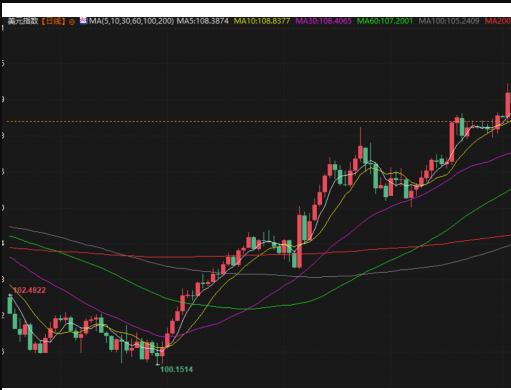Click the MA indicator icon in header
Image resolution: width=511 pixels, height=390 pixels.
coord(83,21)
